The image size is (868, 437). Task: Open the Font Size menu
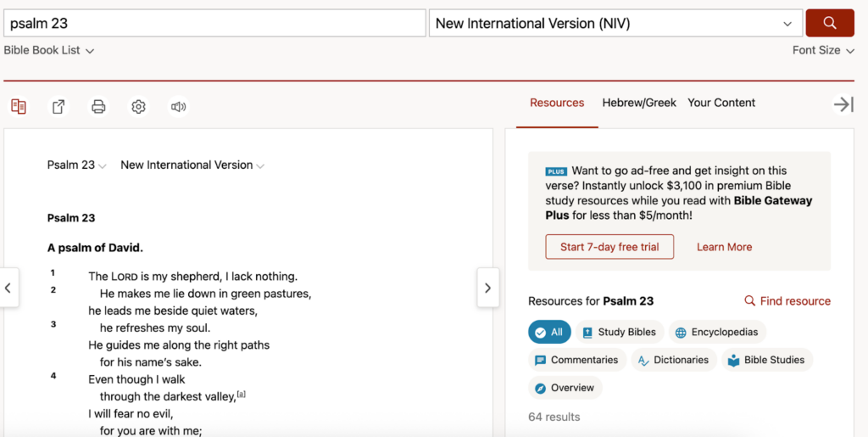coord(823,50)
